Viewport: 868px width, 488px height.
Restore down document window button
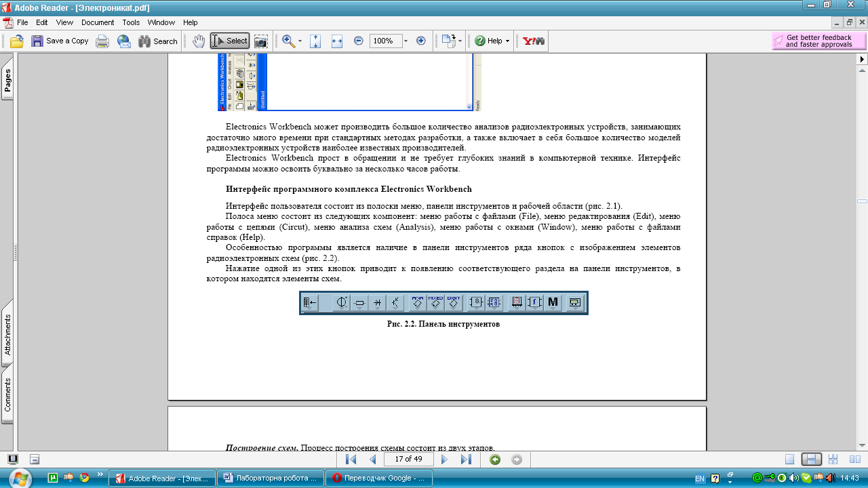pyautogui.click(x=849, y=22)
